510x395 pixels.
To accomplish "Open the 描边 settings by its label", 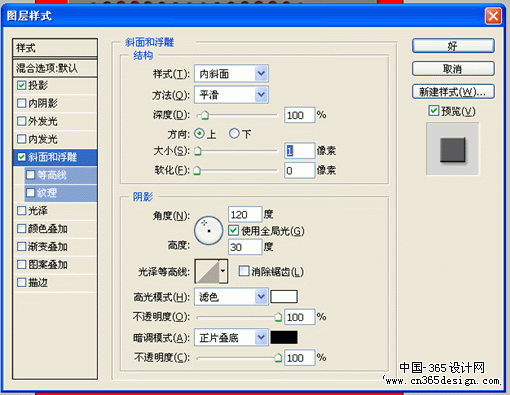I will pyautogui.click(x=38, y=283).
